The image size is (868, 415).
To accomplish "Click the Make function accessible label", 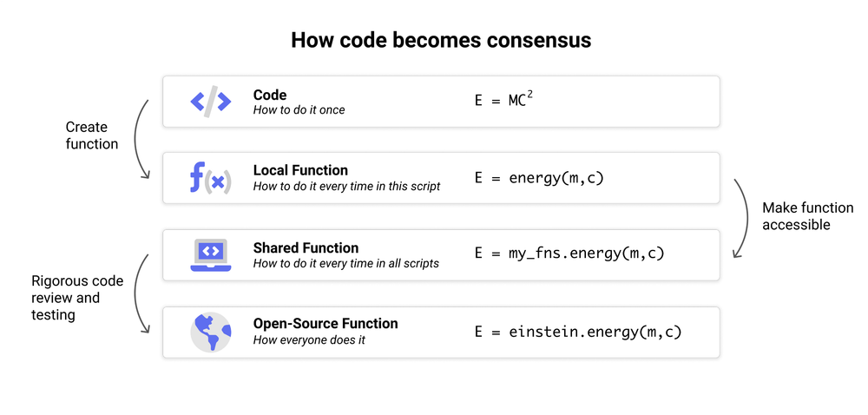I will coord(807,216).
